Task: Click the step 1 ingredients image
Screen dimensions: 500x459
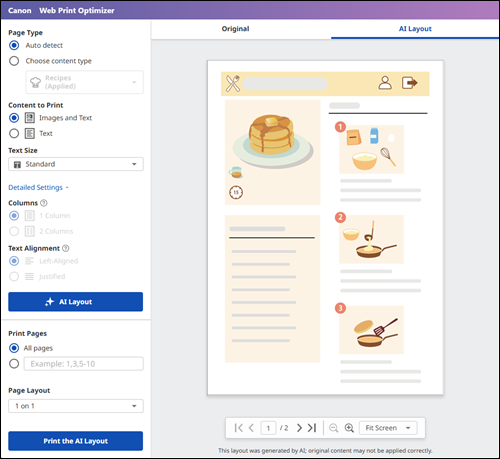Action: click(x=371, y=149)
